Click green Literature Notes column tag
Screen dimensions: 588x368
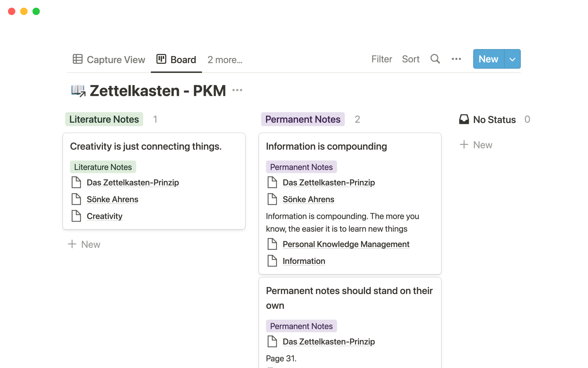pos(104,119)
